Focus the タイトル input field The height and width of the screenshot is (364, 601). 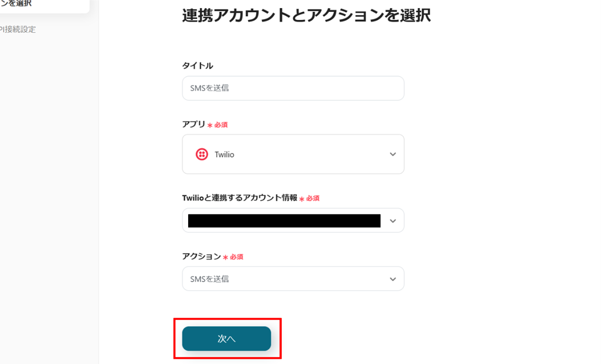click(293, 88)
